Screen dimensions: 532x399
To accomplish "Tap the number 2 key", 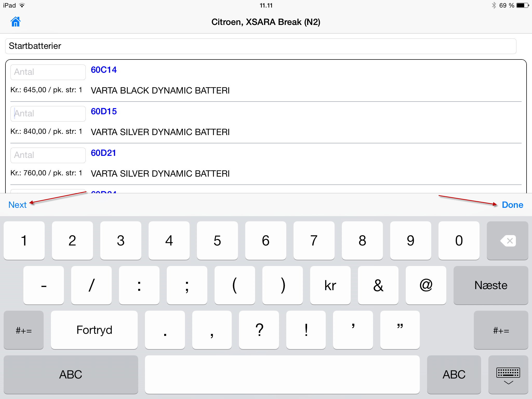I will click(72, 241).
